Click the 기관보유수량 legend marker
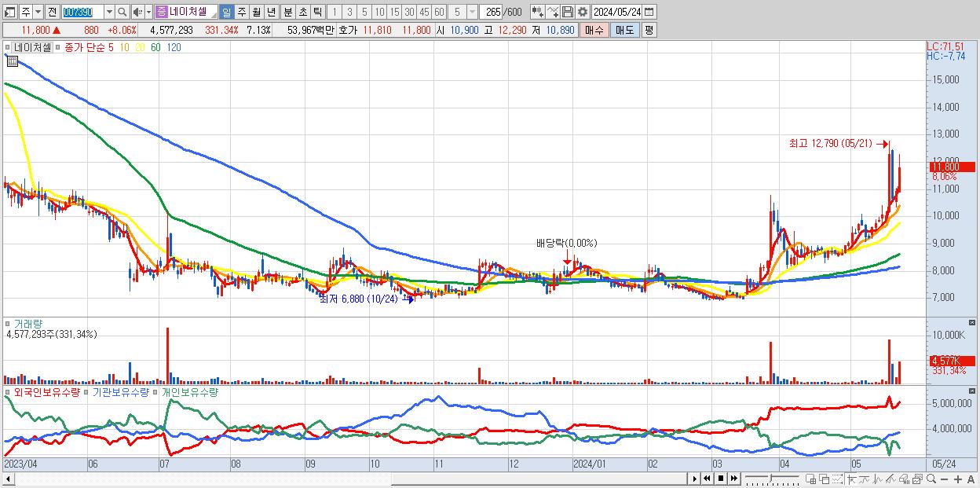This screenshot has width=980, height=488. pyautogui.click(x=87, y=391)
